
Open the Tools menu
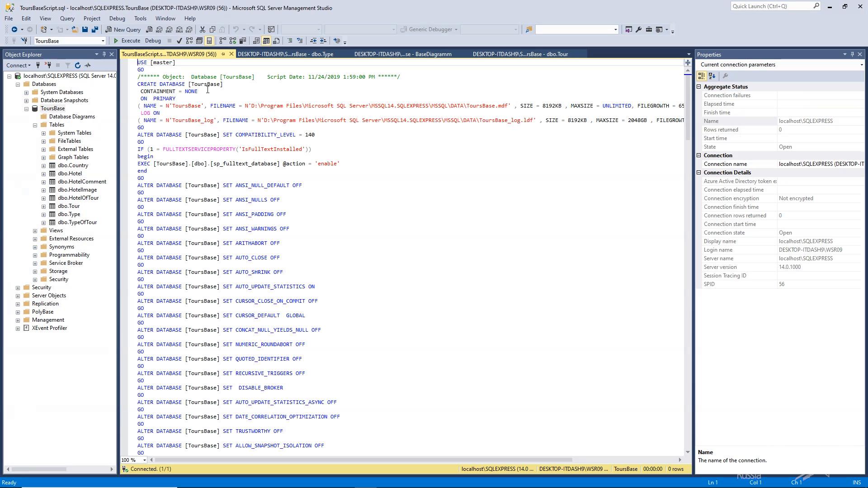(140, 19)
